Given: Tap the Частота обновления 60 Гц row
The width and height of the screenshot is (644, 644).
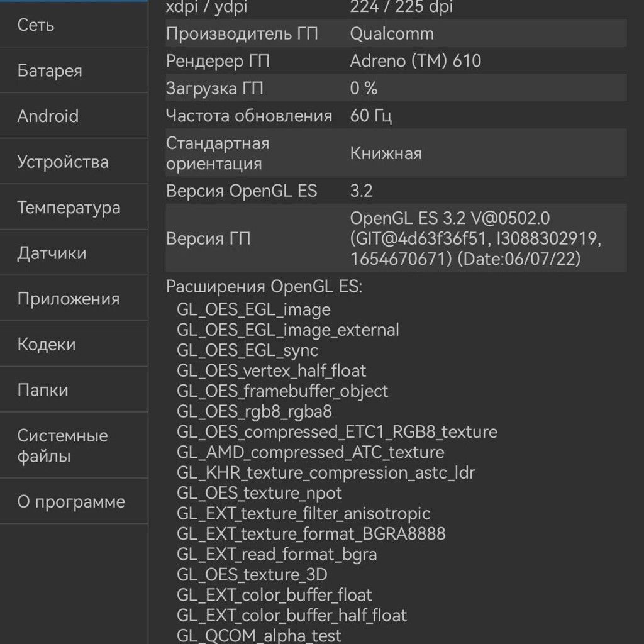Looking at the screenshot, I should click(396, 116).
